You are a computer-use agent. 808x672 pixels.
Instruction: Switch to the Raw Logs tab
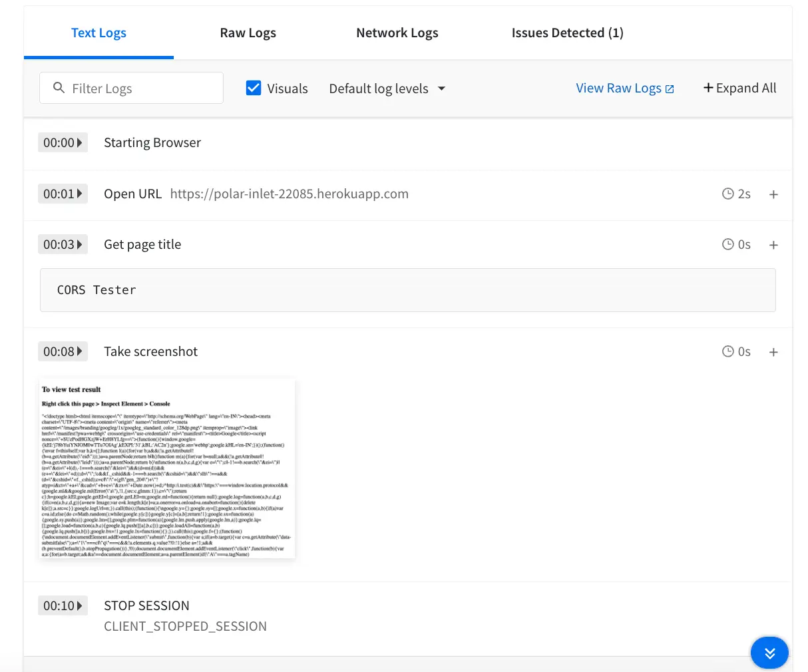(x=248, y=33)
